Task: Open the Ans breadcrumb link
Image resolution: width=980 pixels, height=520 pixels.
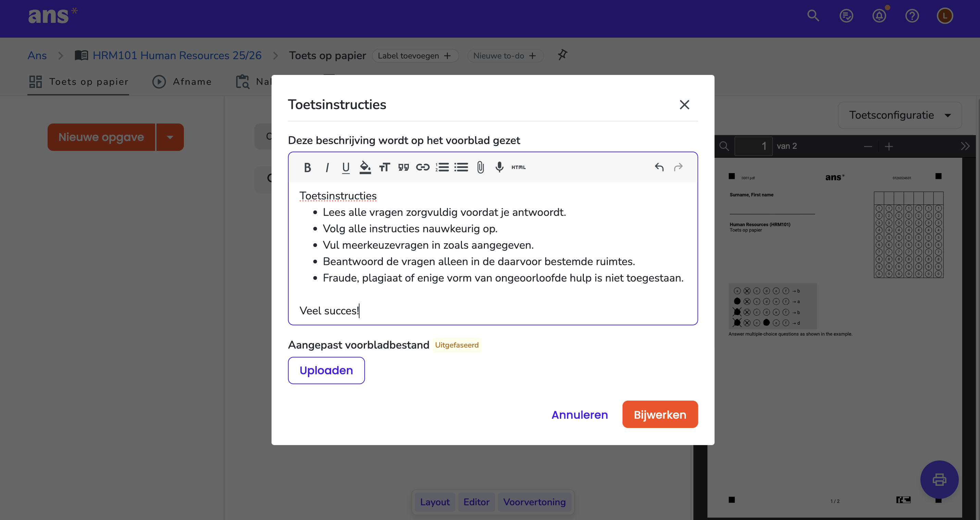Action: 37,55
